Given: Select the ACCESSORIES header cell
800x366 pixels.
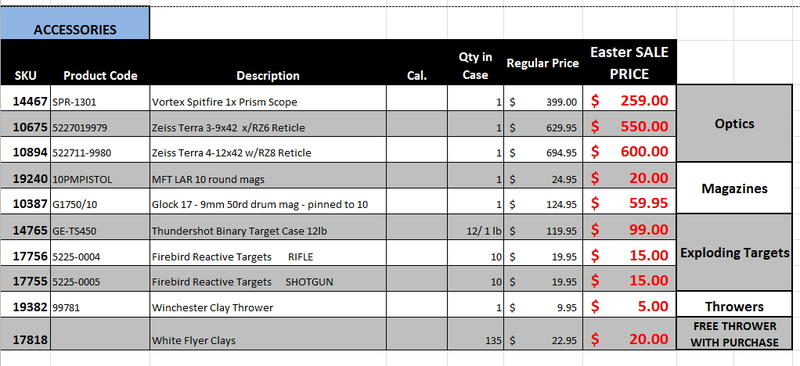Looking at the screenshot, I should point(75,23).
